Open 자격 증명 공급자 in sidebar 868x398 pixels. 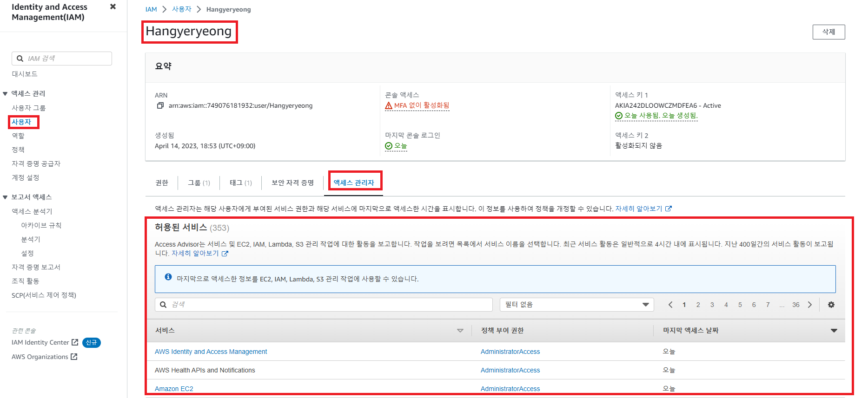point(36,163)
